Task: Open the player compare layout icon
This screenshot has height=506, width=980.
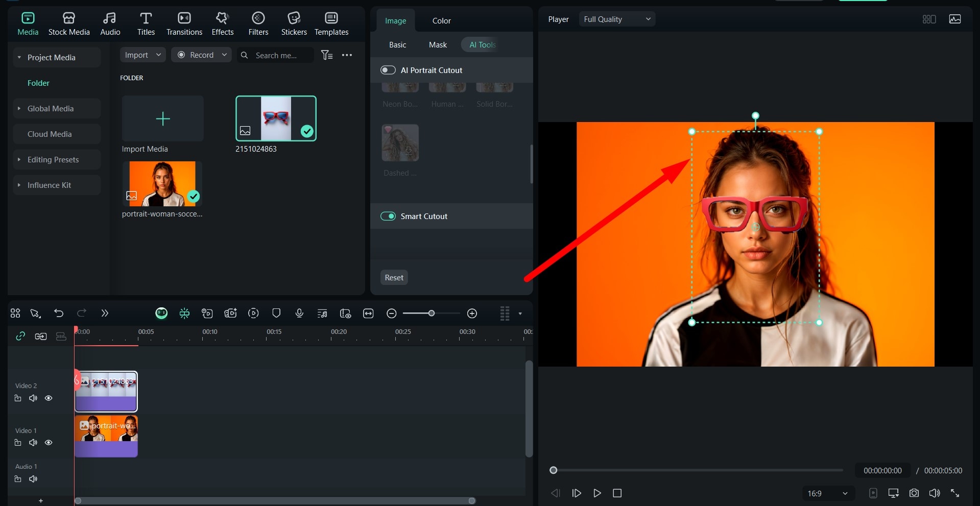Action: [x=929, y=19]
